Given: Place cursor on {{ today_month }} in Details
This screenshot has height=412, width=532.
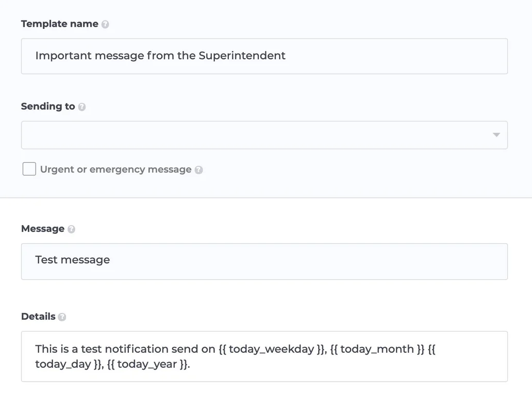Looking at the screenshot, I should 377,349.
